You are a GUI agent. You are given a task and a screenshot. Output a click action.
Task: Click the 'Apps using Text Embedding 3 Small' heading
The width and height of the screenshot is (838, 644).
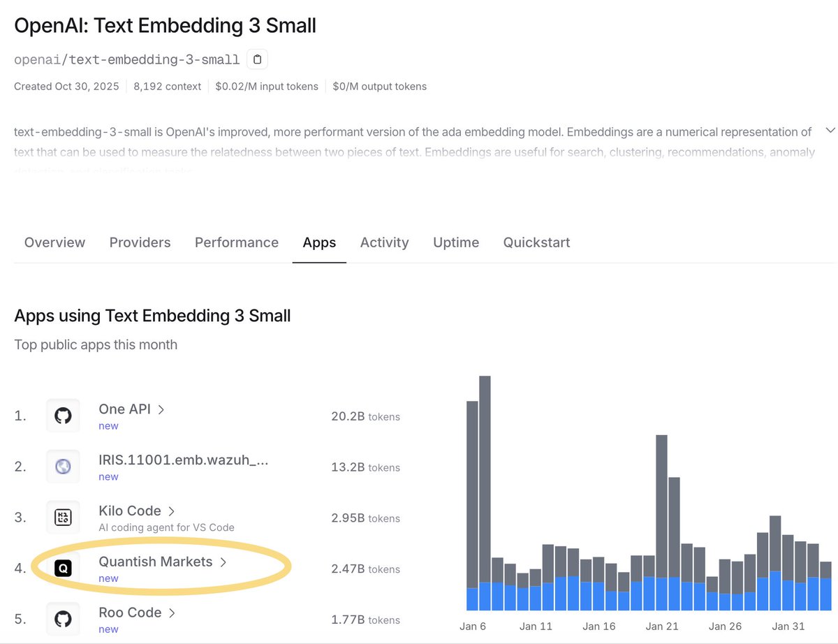152,316
